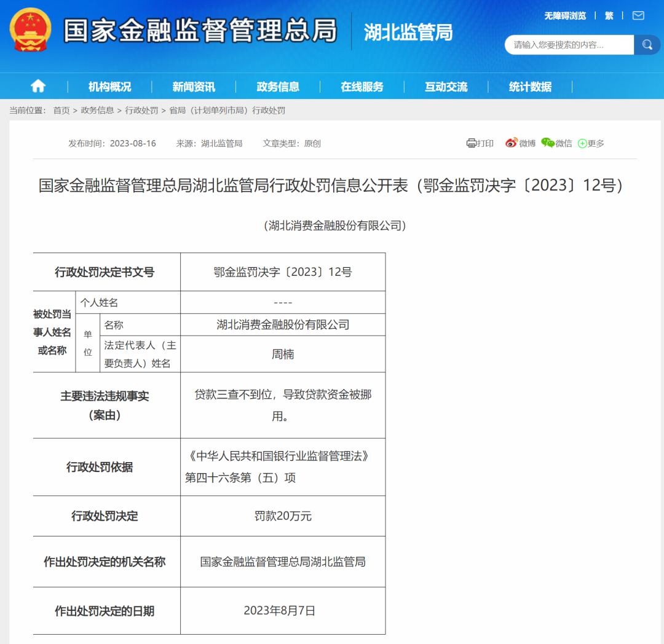Open 省局（计划单列市局）行政处罚 breadcrumb
The height and width of the screenshot is (644, 664).
click(227, 111)
